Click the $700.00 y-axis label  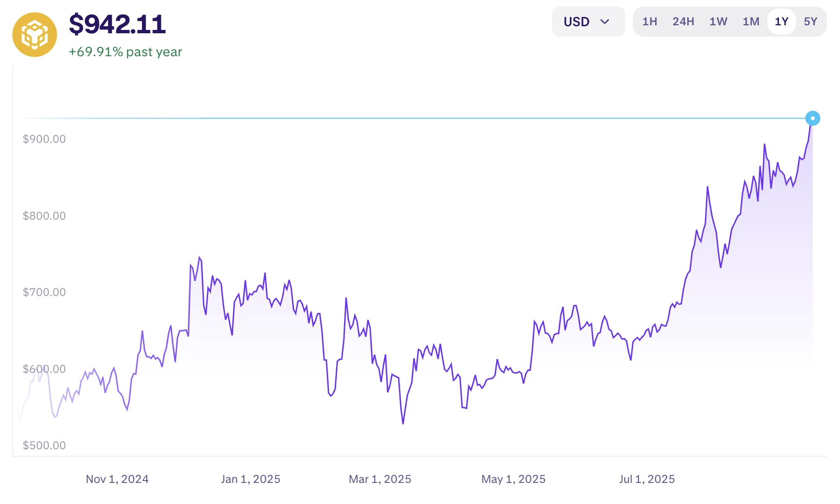point(44,292)
